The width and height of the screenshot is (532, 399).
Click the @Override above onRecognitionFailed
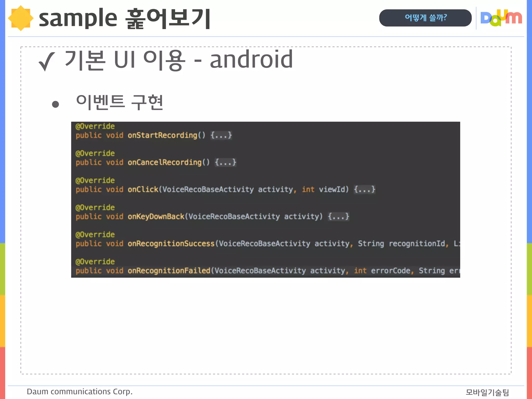[95, 262]
